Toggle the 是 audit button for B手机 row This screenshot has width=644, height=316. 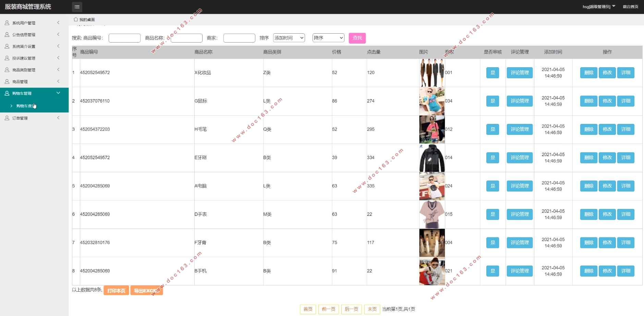(493, 271)
